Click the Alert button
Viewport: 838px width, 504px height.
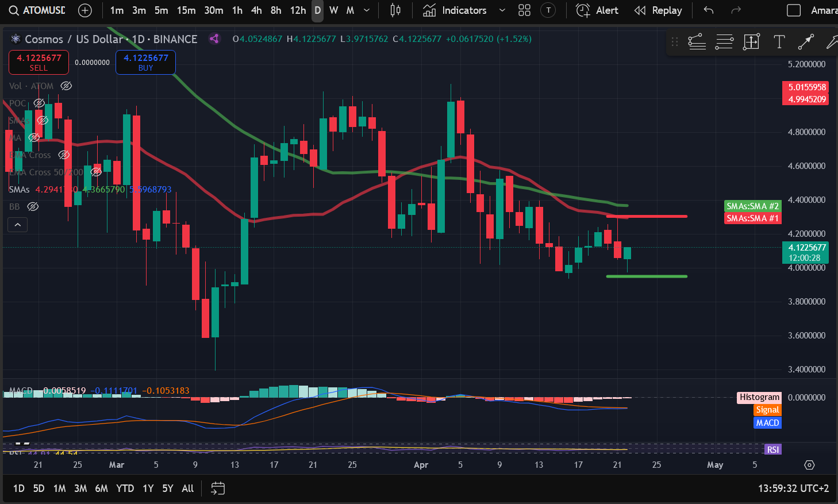point(598,10)
